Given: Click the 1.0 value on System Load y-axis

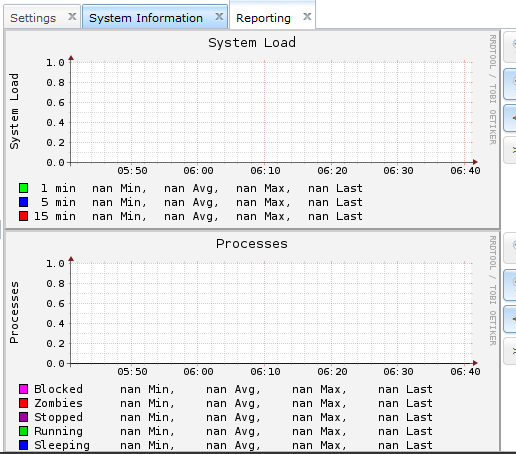Looking at the screenshot, I should click(55, 62).
